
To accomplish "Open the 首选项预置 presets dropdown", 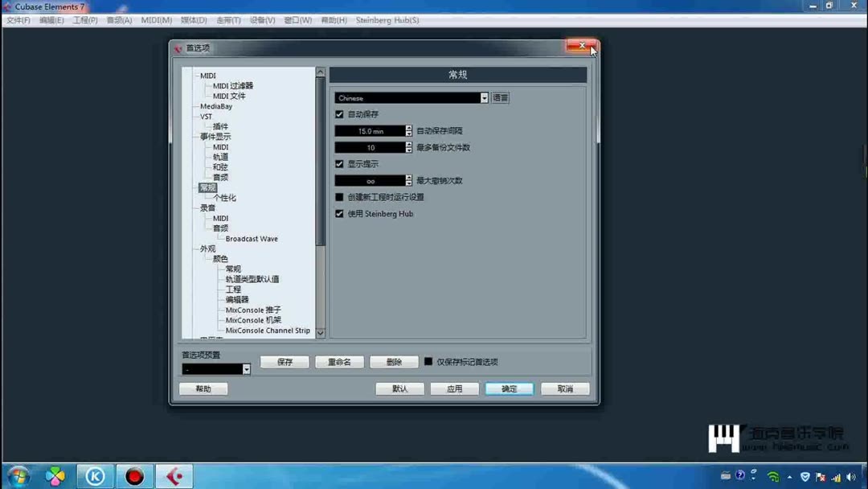I will 246,369.
